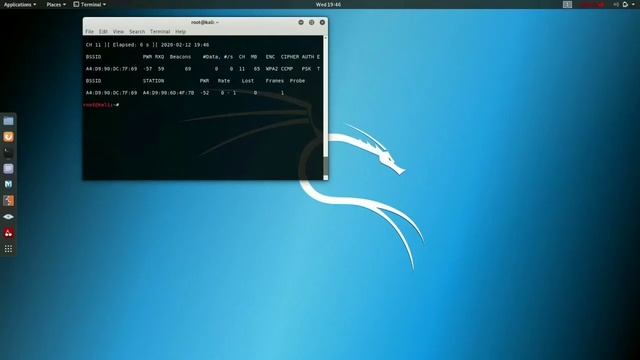Open the Files folder icon in dock
The image size is (640, 360).
click(x=8, y=121)
